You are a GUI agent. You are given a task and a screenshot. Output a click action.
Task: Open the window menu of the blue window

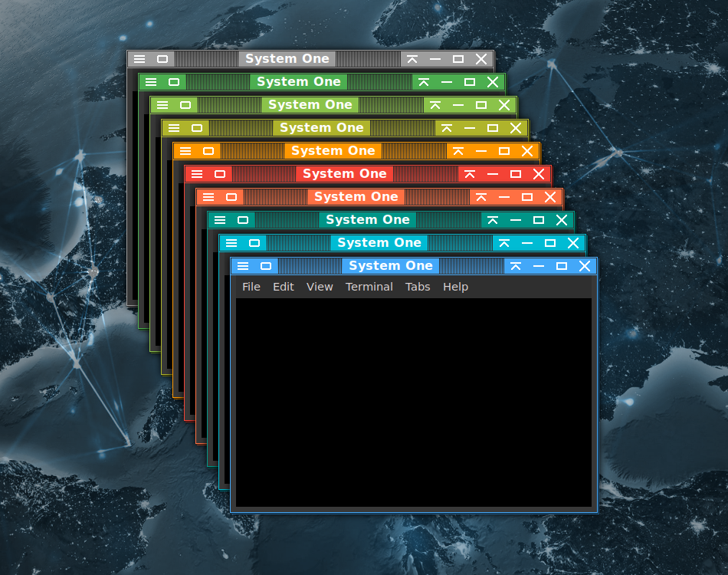click(243, 266)
